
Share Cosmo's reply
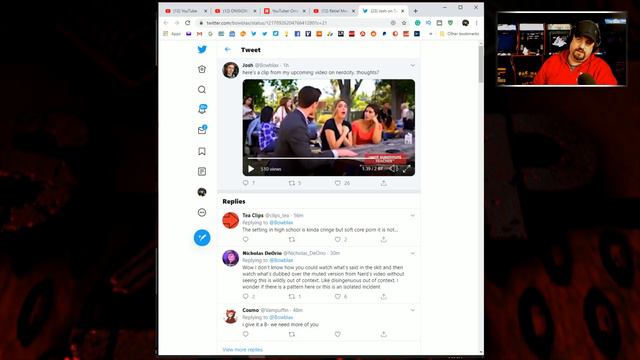(384, 334)
